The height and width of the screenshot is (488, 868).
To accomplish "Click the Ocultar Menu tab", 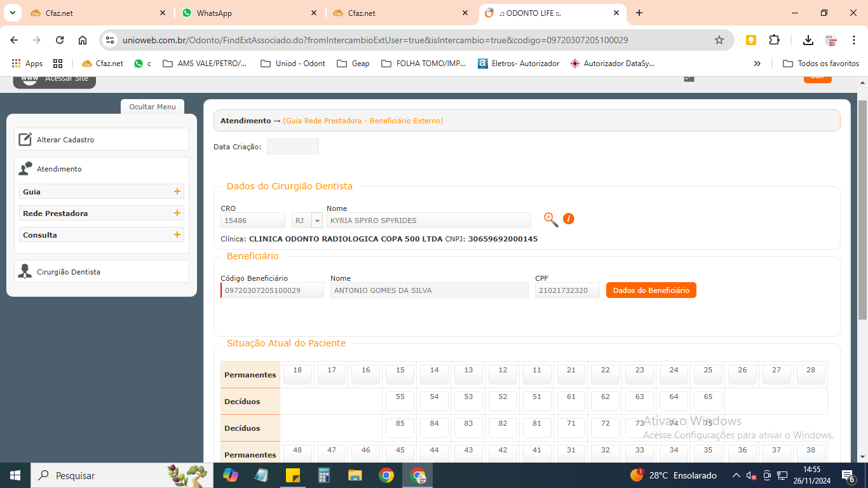I will coord(153,107).
